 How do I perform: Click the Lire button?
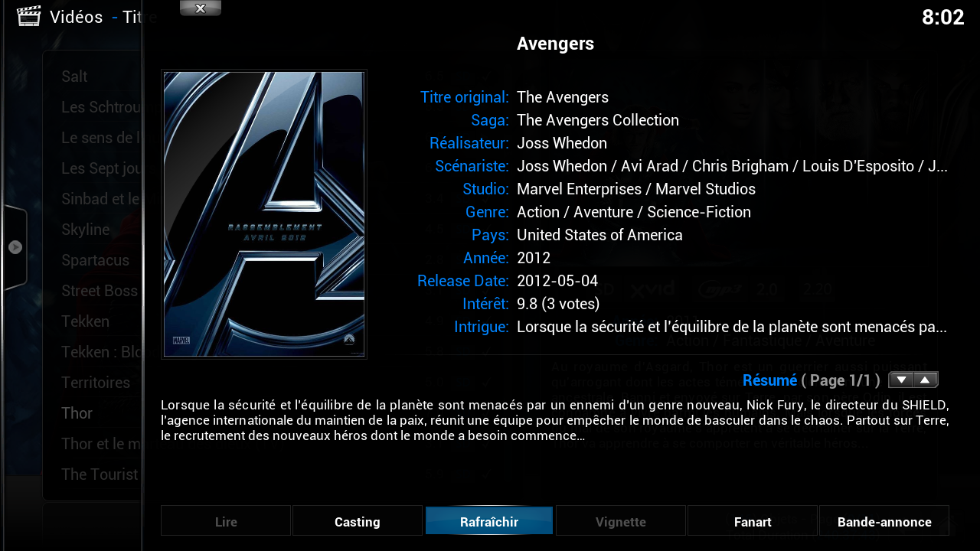[x=226, y=521]
